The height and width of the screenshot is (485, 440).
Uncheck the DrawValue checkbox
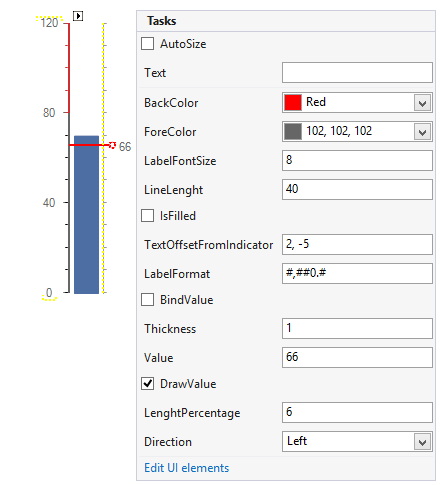click(x=147, y=384)
